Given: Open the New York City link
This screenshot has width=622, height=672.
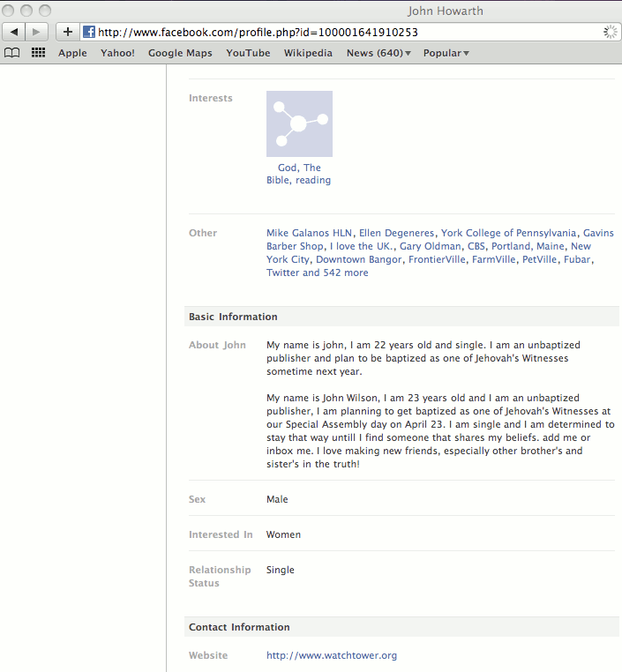Looking at the screenshot, I should click(429, 253).
